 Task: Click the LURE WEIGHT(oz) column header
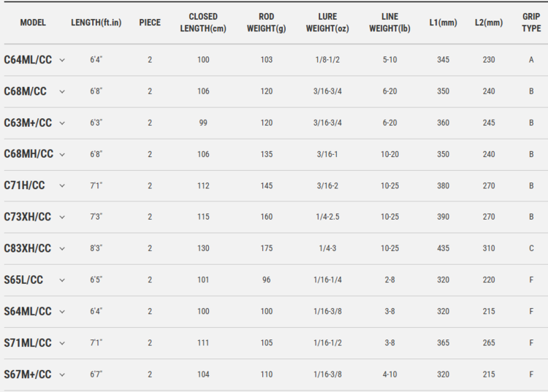tap(328, 23)
